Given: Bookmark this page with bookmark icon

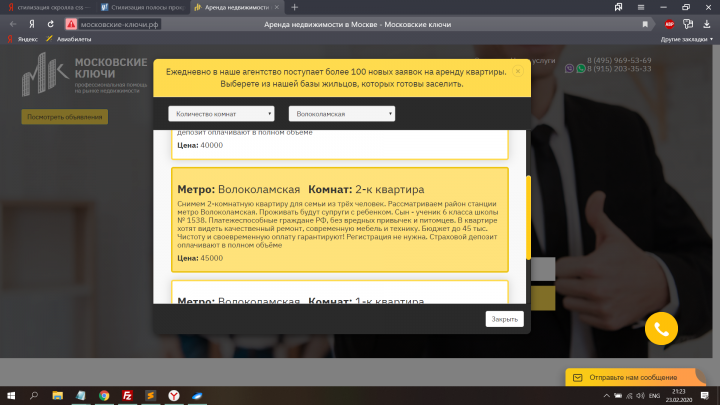Looking at the screenshot, I should click(x=645, y=24).
